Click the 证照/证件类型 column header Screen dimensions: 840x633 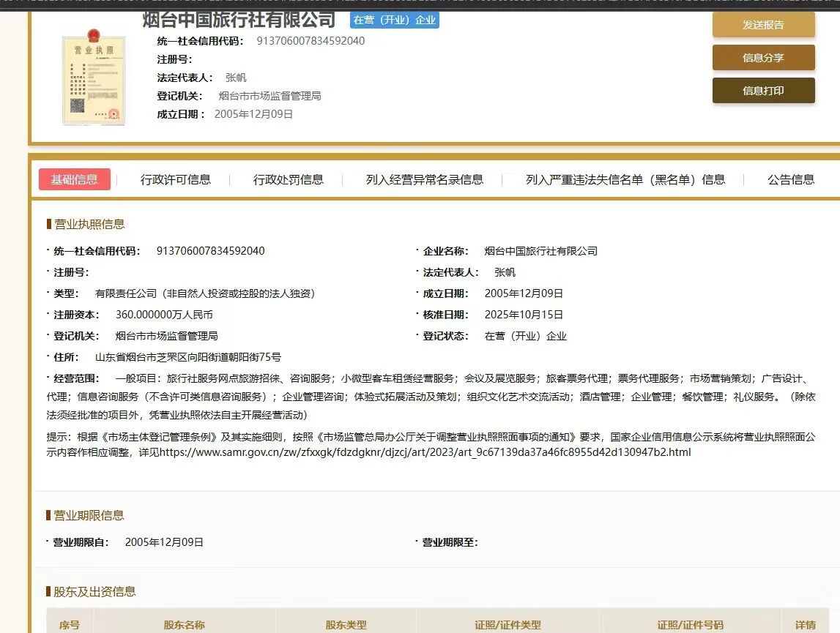click(x=508, y=625)
